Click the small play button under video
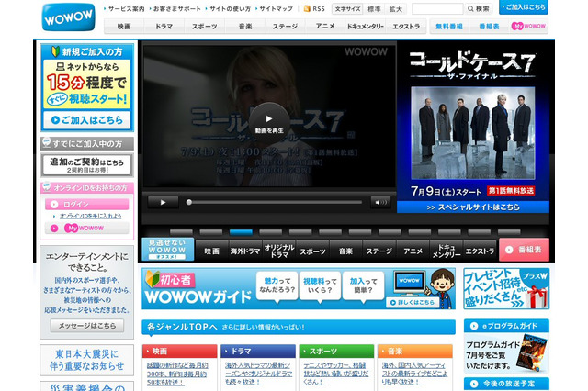Image resolution: width=588 pixels, height=391 pixels. [163, 202]
